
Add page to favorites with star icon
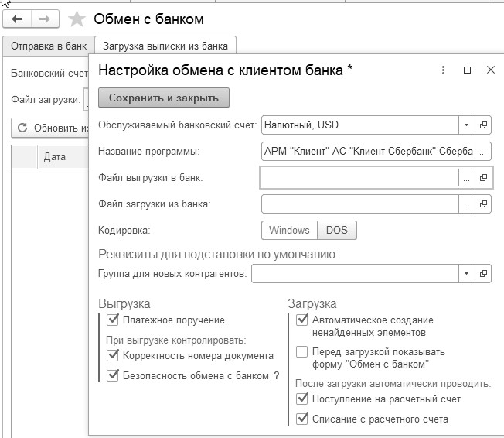[x=77, y=19]
